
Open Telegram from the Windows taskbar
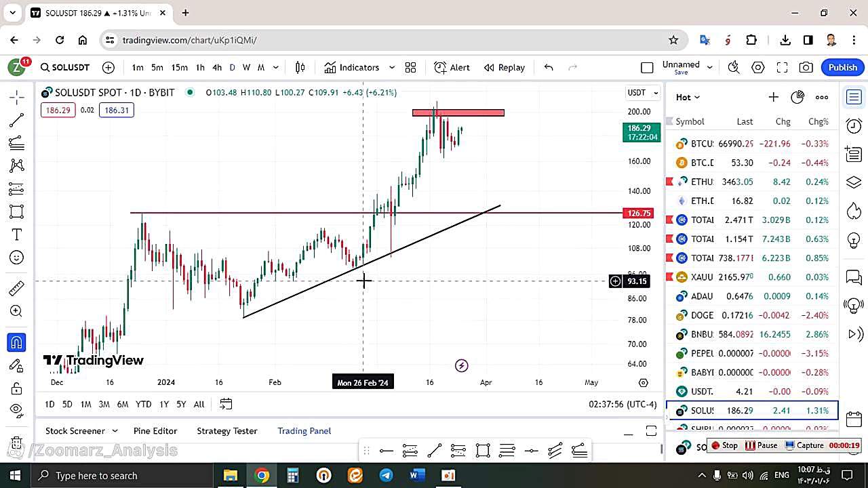click(x=386, y=475)
